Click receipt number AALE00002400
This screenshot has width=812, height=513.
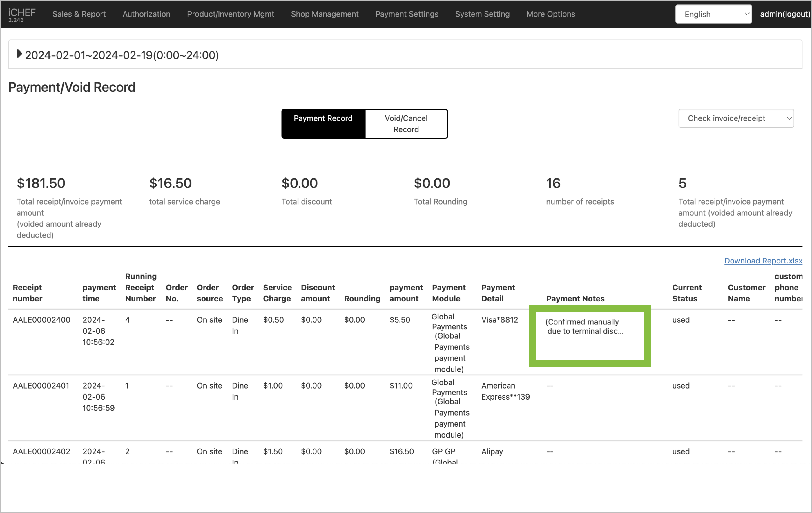pyautogui.click(x=41, y=320)
